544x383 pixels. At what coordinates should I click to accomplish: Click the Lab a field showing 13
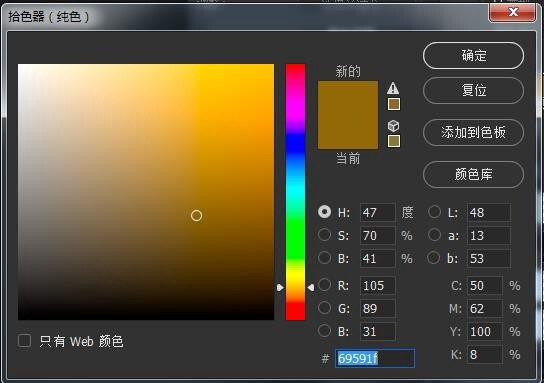click(489, 236)
